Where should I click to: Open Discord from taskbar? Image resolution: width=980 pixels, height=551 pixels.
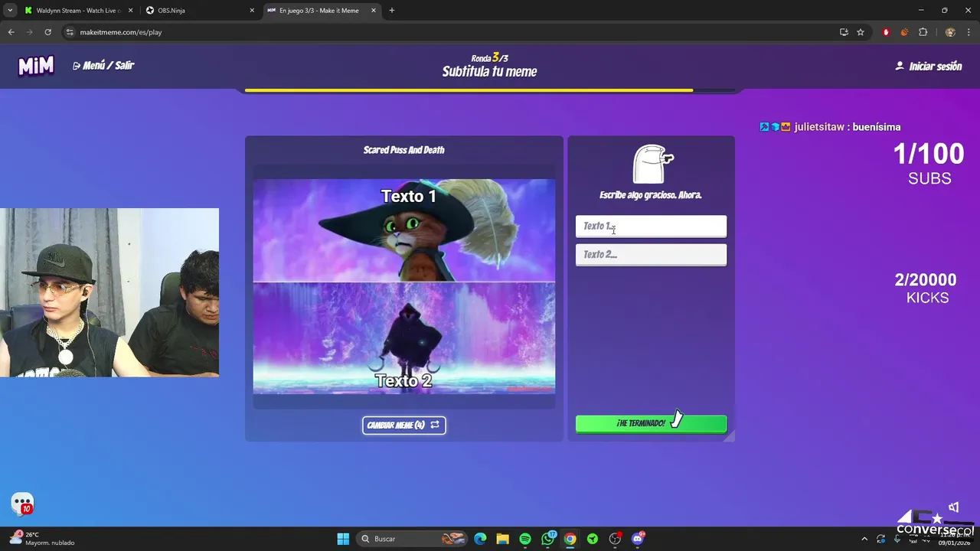point(638,539)
